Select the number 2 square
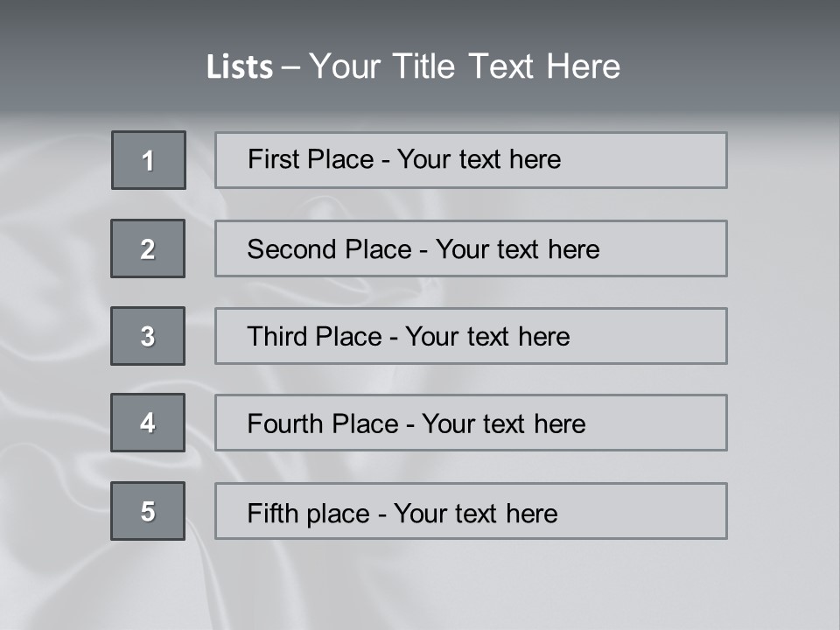840x630 pixels. pyautogui.click(x=148, y=248)
